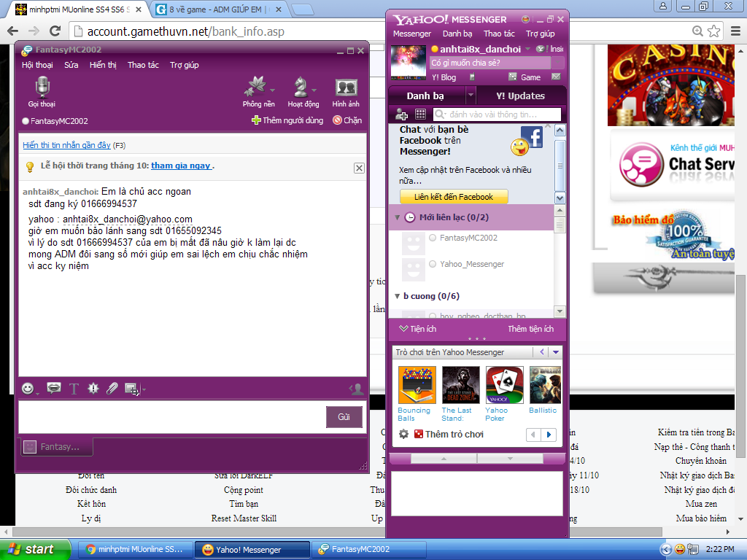
Task: Show display image icon at chat toolbar right
Action: coord(356,389)
